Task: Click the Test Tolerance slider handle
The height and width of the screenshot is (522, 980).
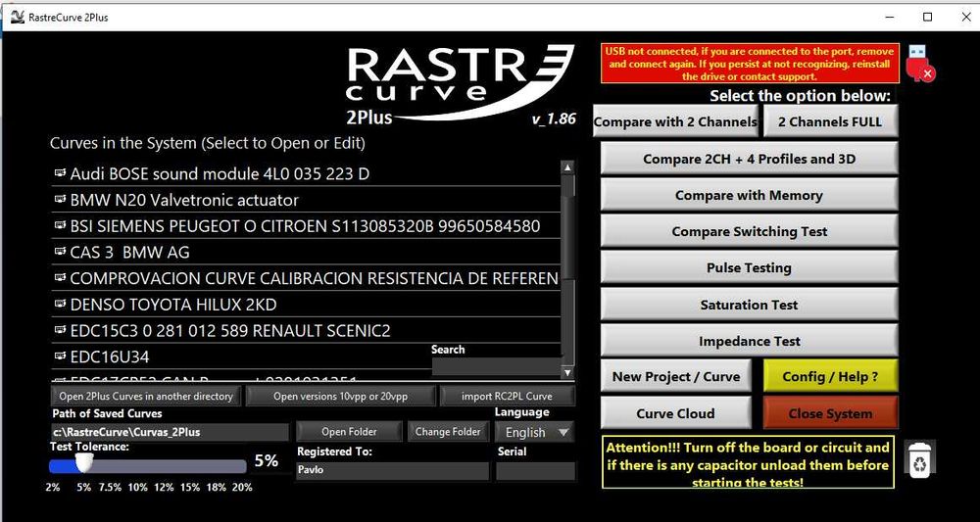Action: click(83, 464)
